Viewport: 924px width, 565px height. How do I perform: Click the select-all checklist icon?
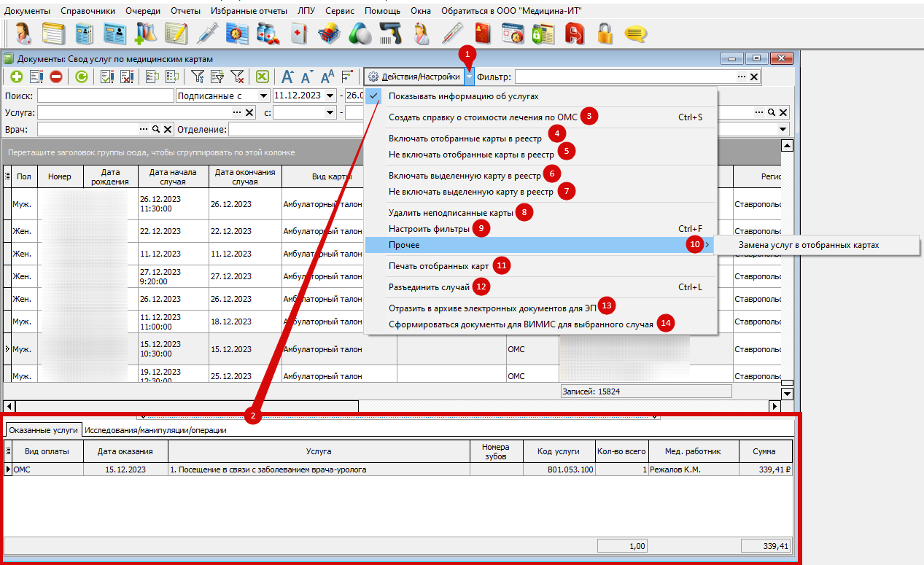pyautogui.click(x=106, y=77)
